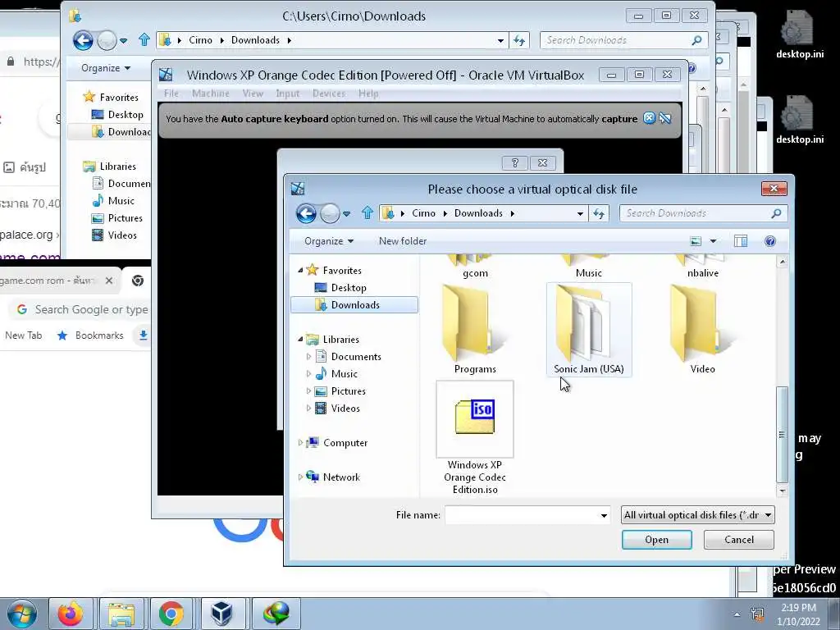Expand the Network node in file dialog

click(300, 477)
